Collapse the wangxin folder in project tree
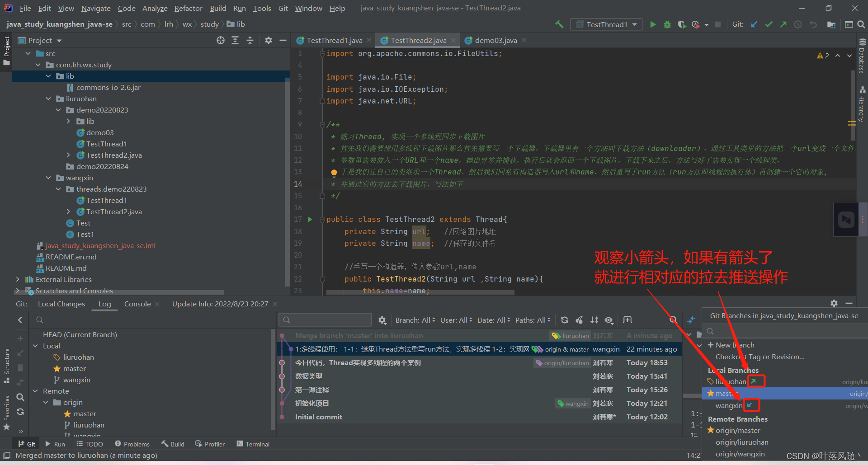This screenshot has height=465, width=868. (x=48, y=178)
